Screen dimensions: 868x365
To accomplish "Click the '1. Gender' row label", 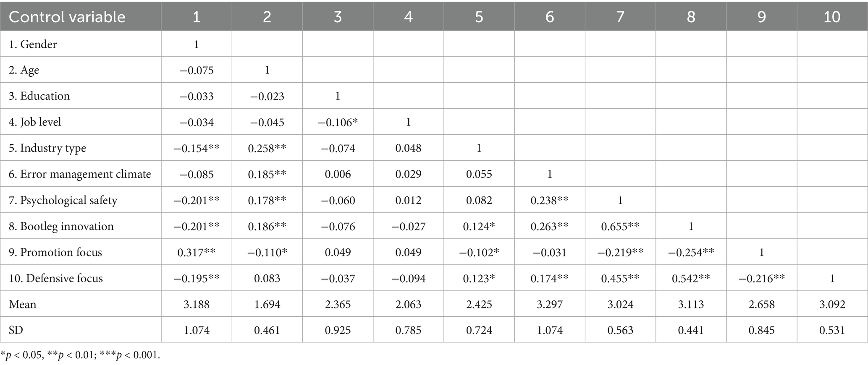I will [33, 44].
